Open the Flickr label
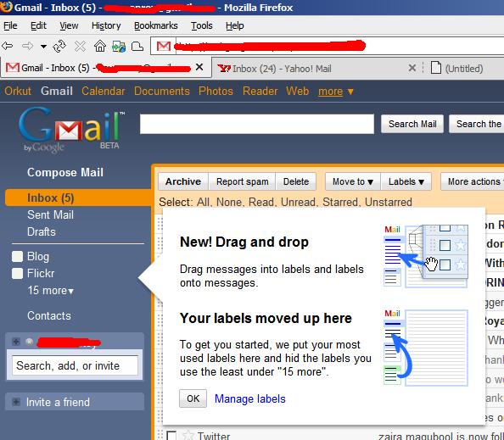Screen dimensions: 504x440 point(41,273)
